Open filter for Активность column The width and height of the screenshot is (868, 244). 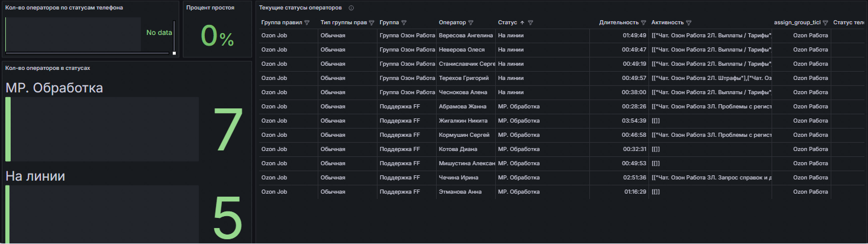tap(689, 23)
